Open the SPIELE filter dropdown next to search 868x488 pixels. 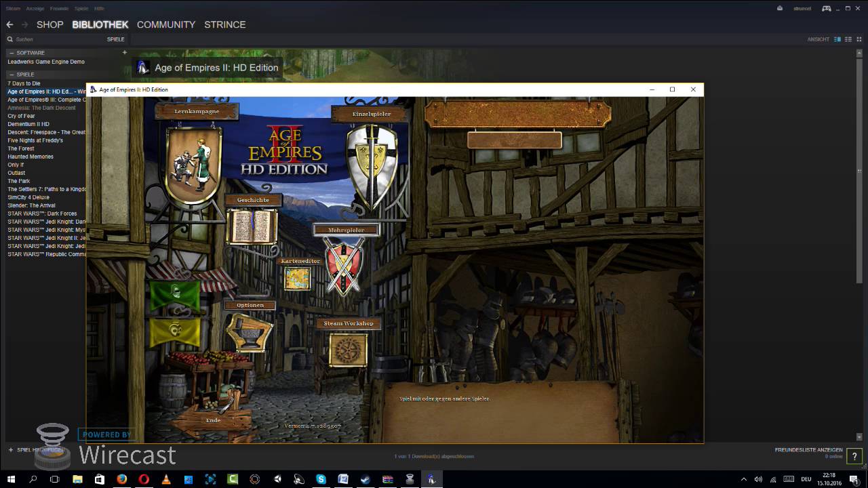(x=115, y=39)
